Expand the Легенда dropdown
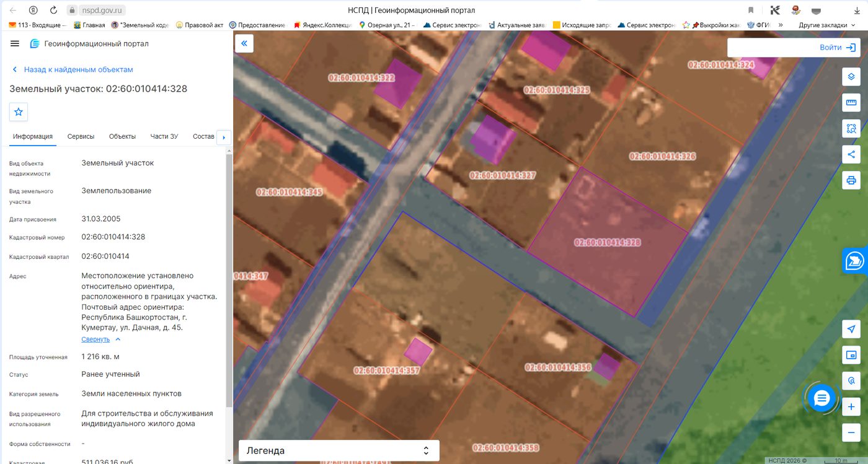Image resolution: width=868 pixels, height=464 pixels. pos(339,450)
